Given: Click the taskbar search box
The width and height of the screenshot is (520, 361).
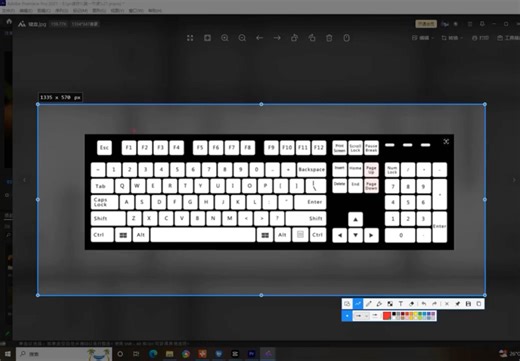Looking at the screenshot, I should coord(64,354).
